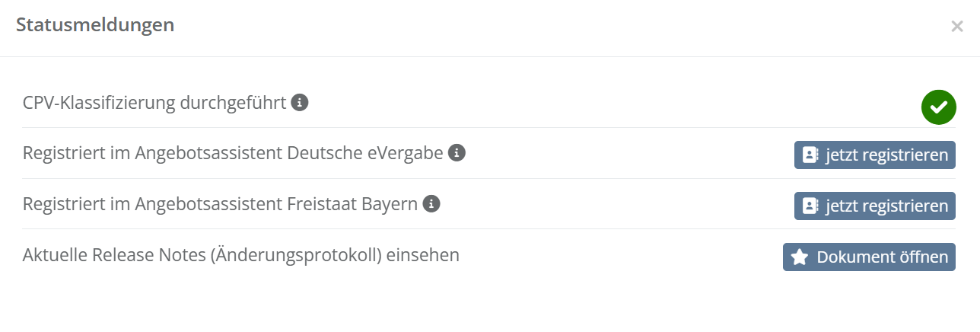
Task: Click the Statusmeldungen dialog title
Action: pyautogui.click(x=95, y=25)
